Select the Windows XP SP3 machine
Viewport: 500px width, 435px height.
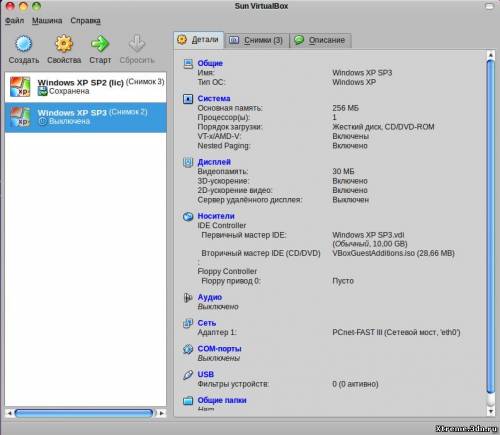[x=86, y=117]
